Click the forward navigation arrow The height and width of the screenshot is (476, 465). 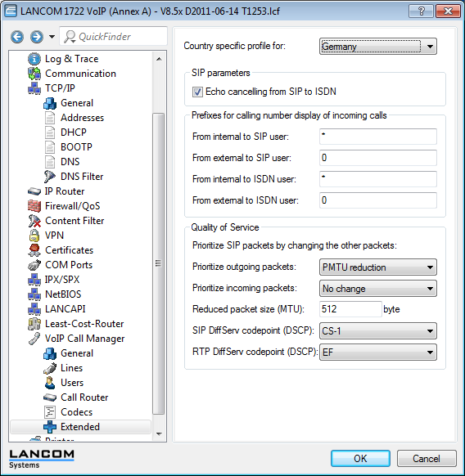tap(37, 37)
